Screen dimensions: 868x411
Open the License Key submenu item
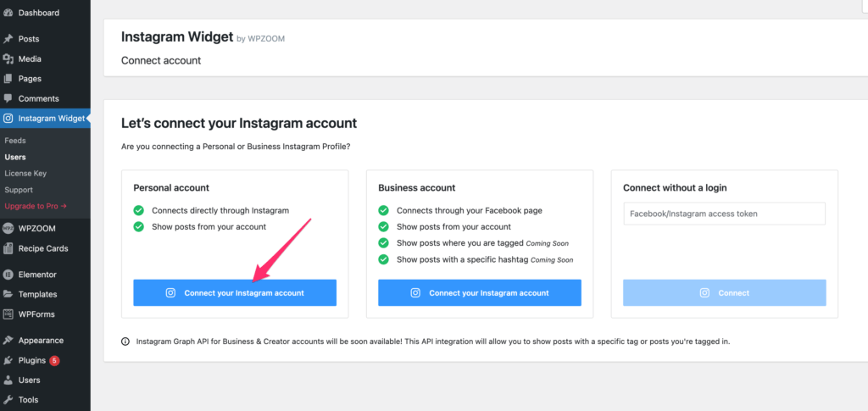[x=25, y=174]
